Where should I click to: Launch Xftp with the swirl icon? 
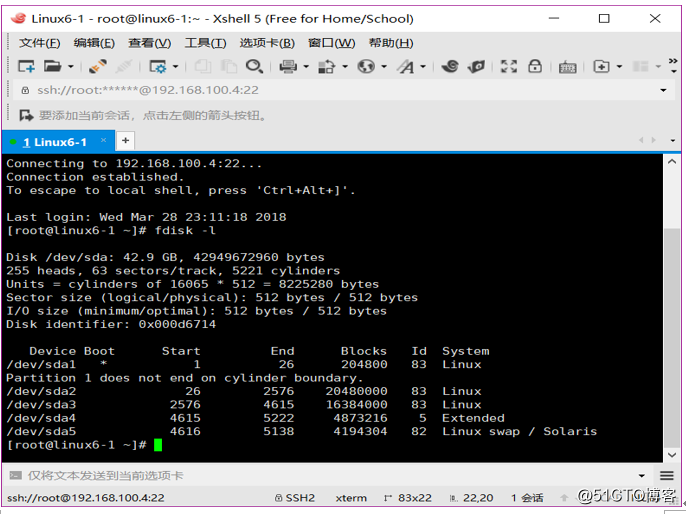click(x=450, y=66)
